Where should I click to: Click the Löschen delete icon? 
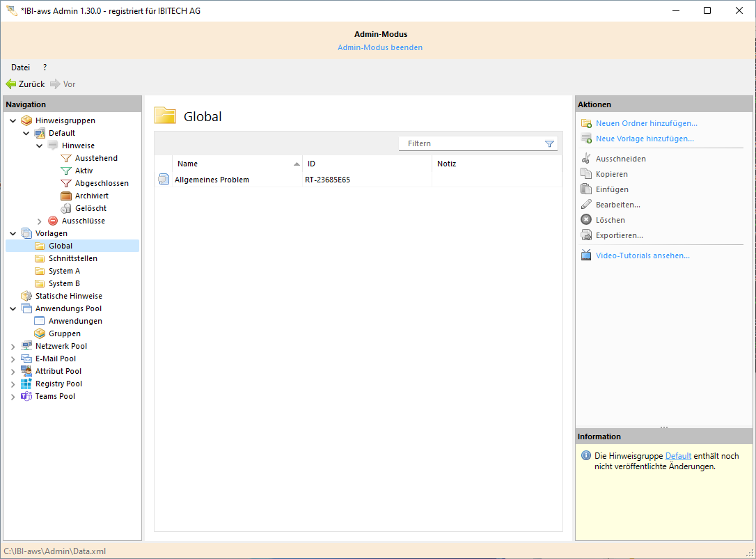[x=586, y=220]
